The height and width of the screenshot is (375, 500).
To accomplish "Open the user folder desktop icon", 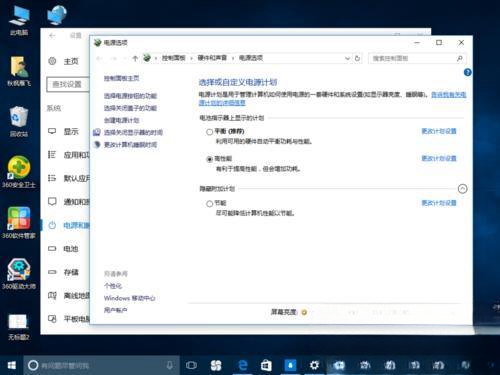I will pyautogui.click(x=19, y=71).
